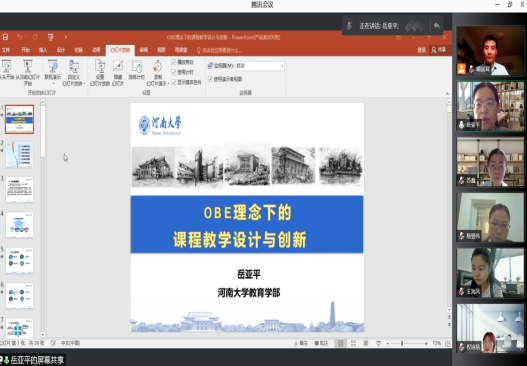This screenshot has height=366, width=527.
Task: Open the Monitor dropdown set to automatic
Action: click(x=260, y=66)
